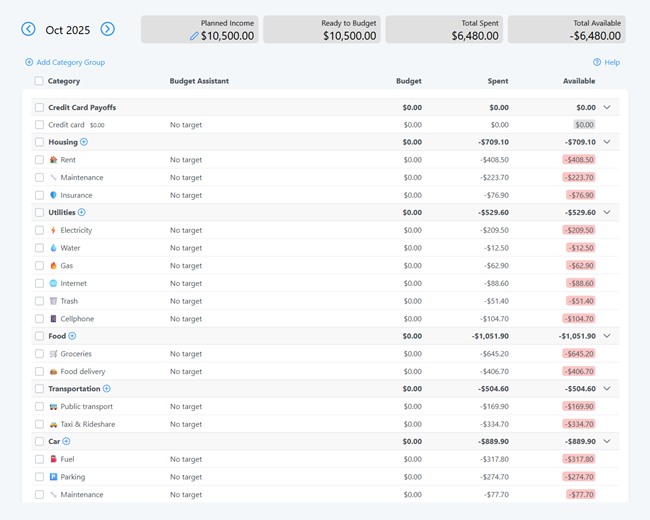
Task: Open Budget Assistant target for Electricity
Action: point(186,230)
